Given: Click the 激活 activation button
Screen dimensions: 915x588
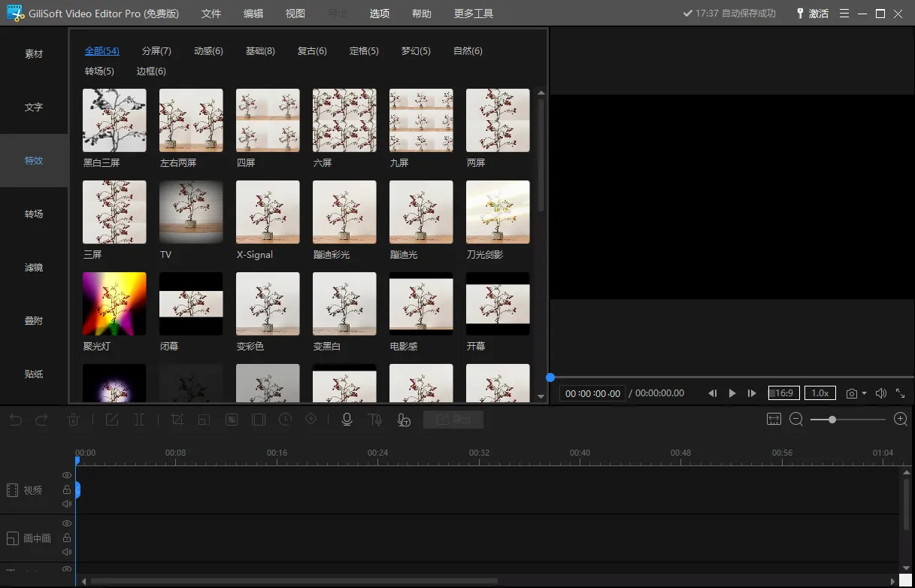Looking at the screenshot, I should pos(812,14).
